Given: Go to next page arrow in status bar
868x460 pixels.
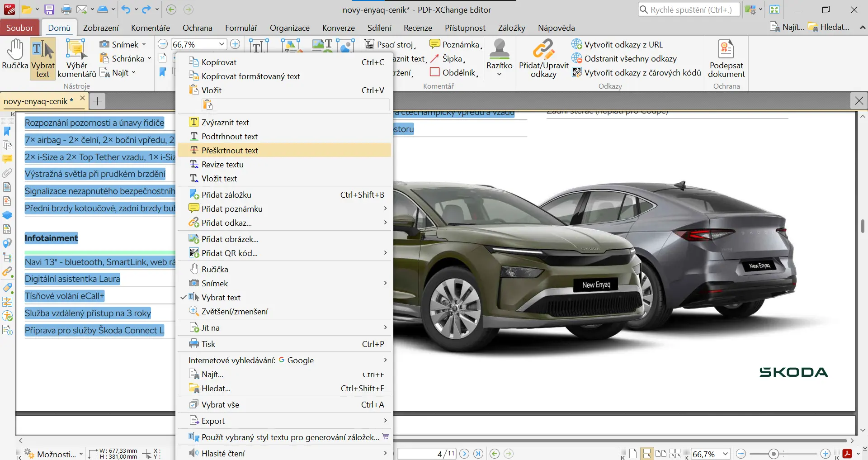Looking at the screenshot, I should (x=464, y=454).
